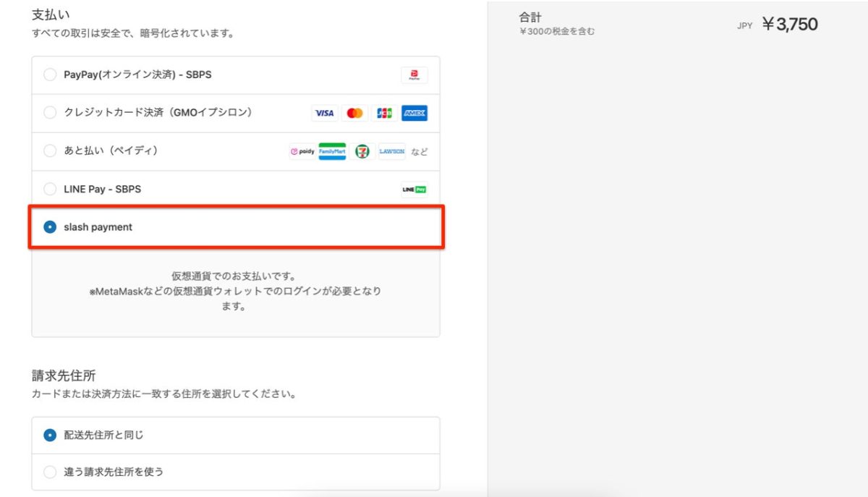This screenshot has width=868, height=497.
Task: Select LINE Pay - SBPS radio button
Action: pos(50,189)
